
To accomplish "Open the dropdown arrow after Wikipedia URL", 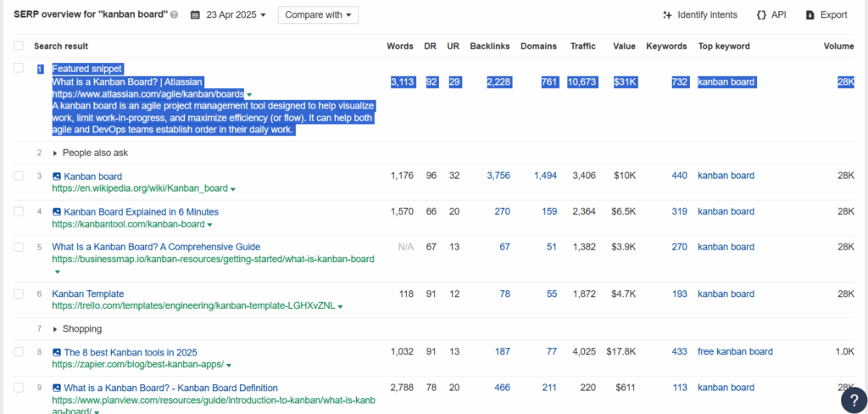I will 232,189.
